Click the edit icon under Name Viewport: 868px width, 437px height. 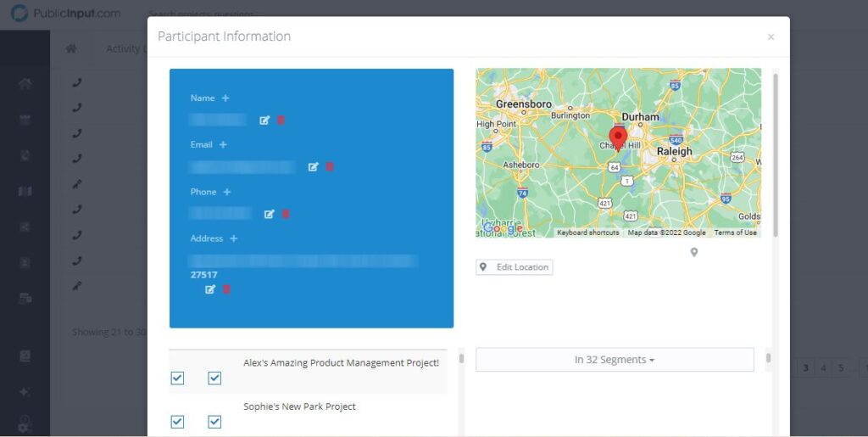264,120
